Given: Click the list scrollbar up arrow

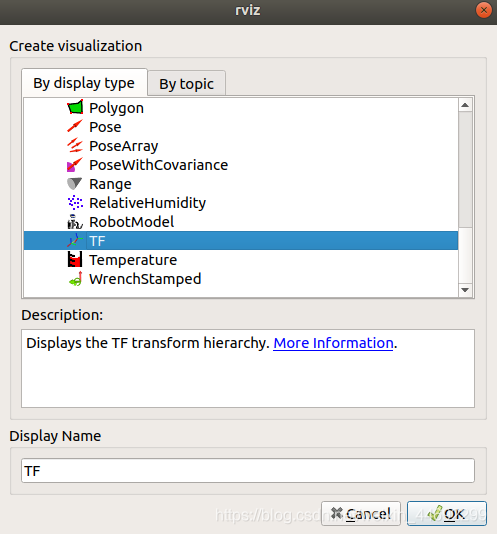Looking at the screenshot, I should 465,105.
